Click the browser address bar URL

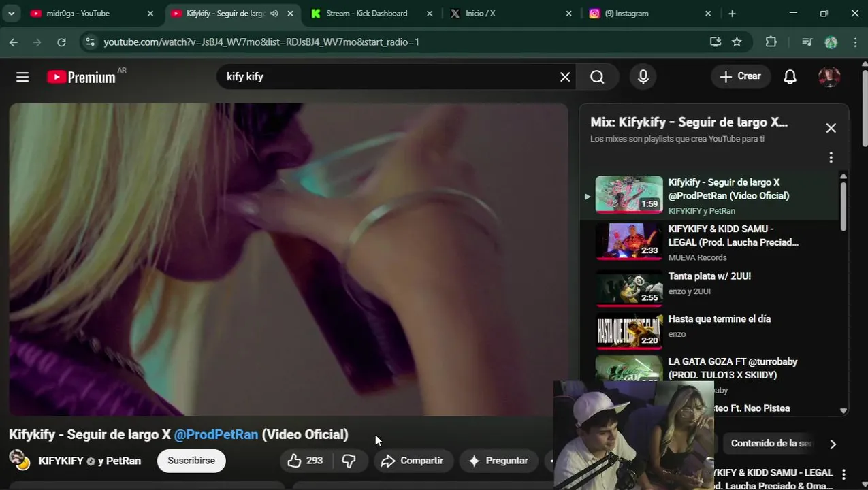261,42
